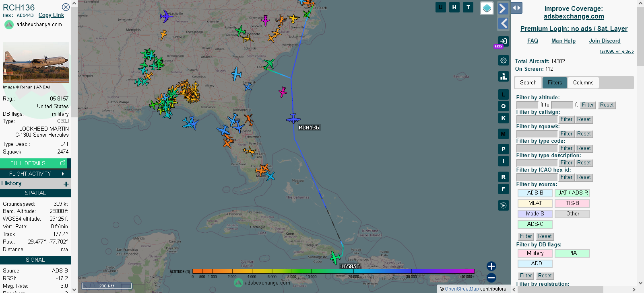Open the Join Discord link
Image resolution: width=644 pixels, height=293 pixels.
tap(605, 41)
